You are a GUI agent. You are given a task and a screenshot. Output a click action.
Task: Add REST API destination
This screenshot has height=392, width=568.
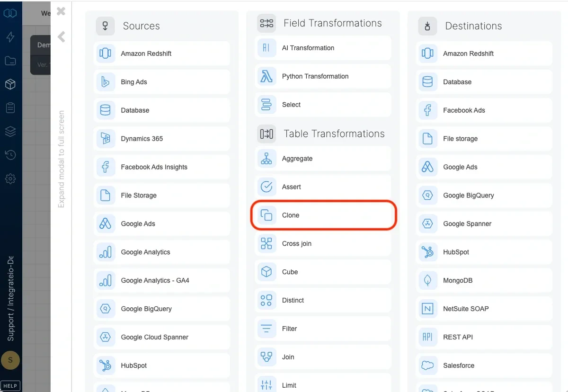click(484, 337)
